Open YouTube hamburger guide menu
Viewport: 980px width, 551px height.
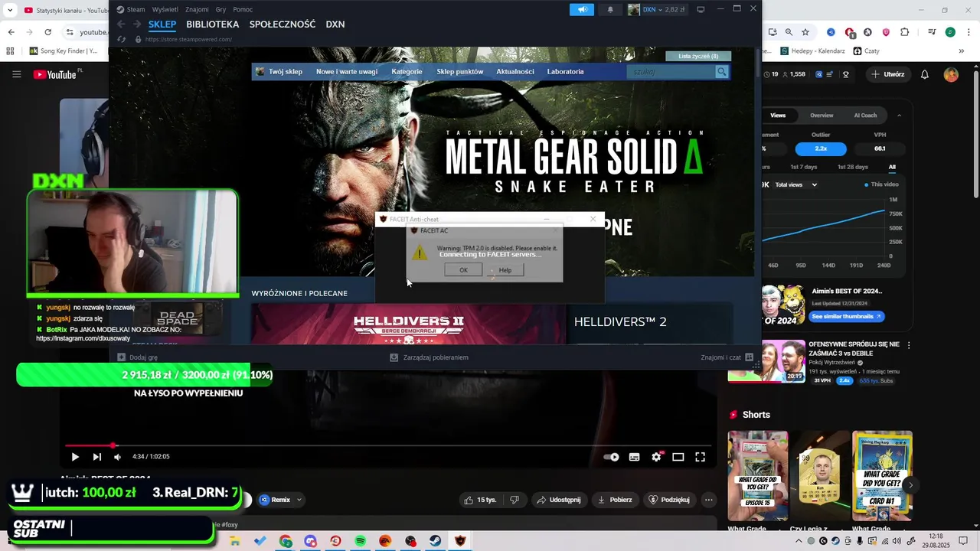pos(16,74)
